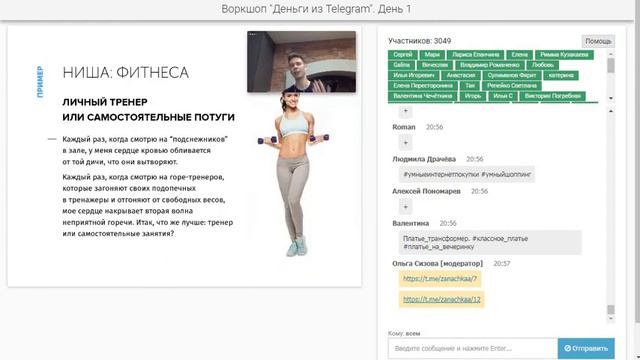Select participant tag Galina
This screenshot has width=640, height=360.
click(x=401, y=65)
